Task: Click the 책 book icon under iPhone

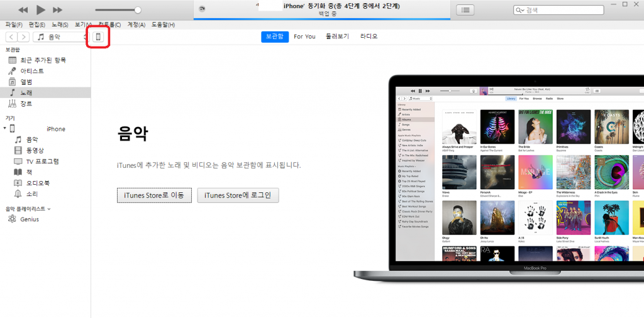Action: pos(18,172)
